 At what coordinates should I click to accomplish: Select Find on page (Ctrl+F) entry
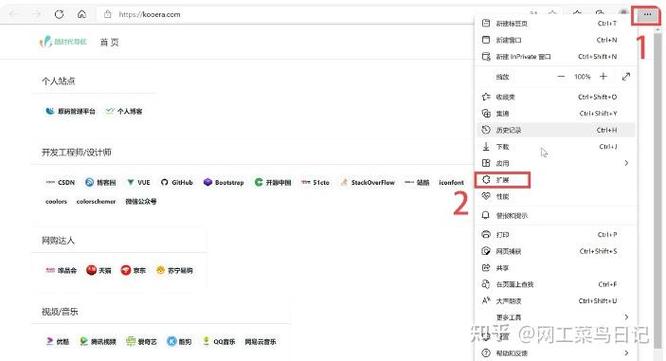(555, 284)
